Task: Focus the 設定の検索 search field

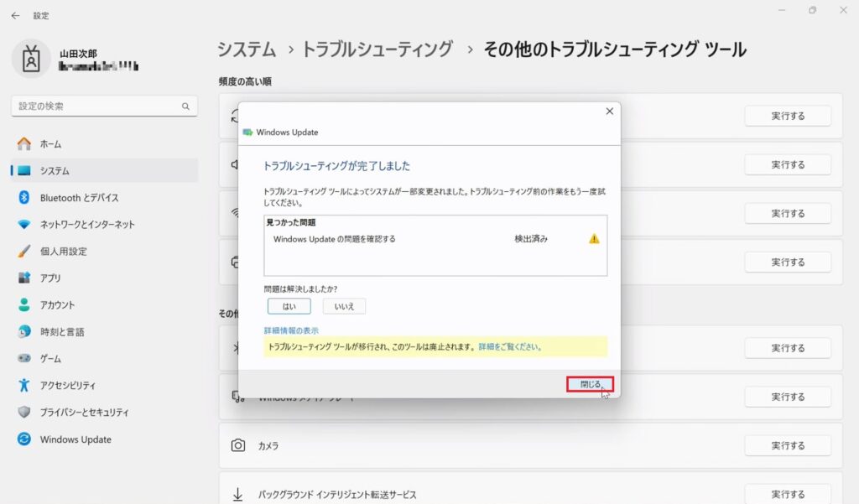Action: pos(104,107)
